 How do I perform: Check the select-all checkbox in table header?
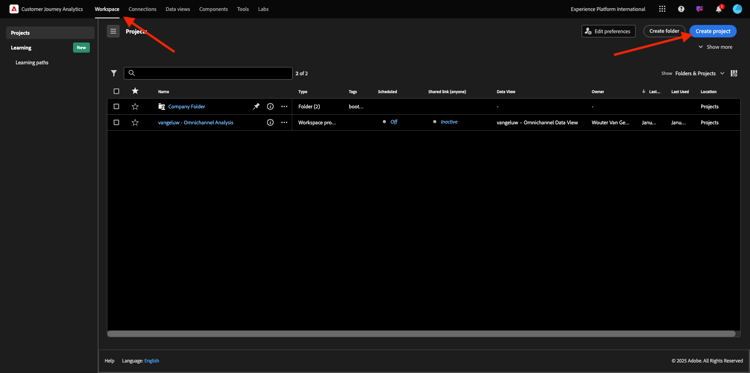coord(116,91)
